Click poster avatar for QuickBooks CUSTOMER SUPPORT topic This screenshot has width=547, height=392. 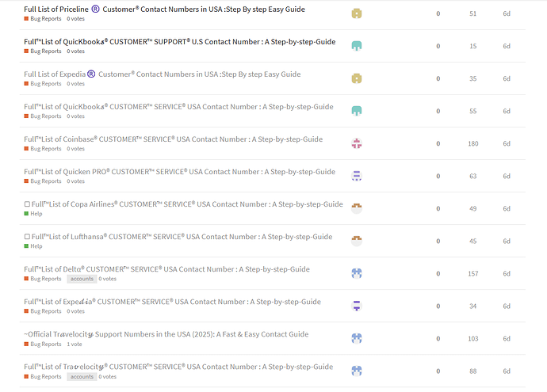click(x=357, y=46)
